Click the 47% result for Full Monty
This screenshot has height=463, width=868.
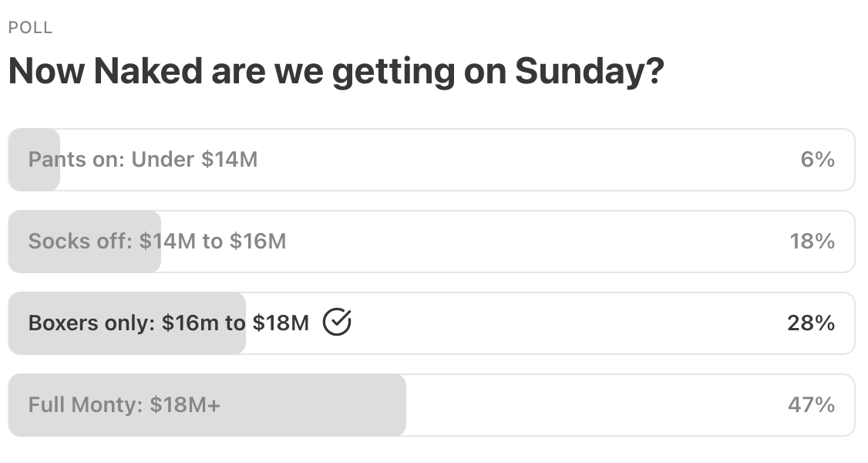click(810, 405)
